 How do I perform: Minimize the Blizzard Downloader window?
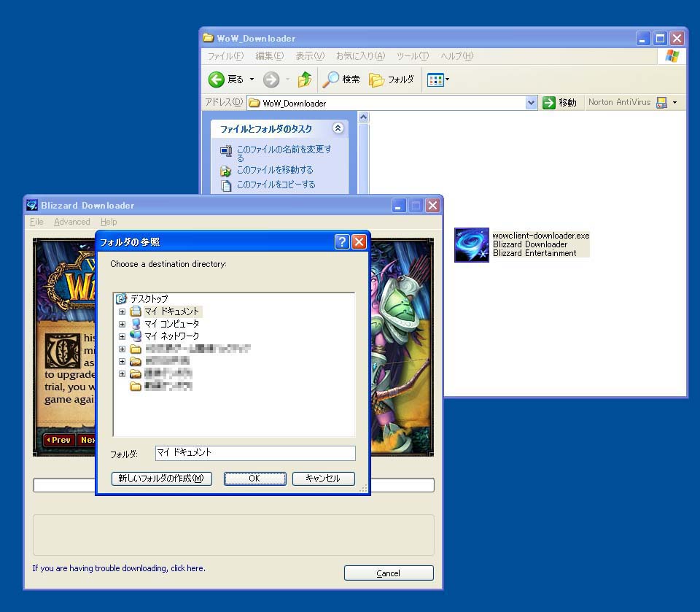(399, 206)
